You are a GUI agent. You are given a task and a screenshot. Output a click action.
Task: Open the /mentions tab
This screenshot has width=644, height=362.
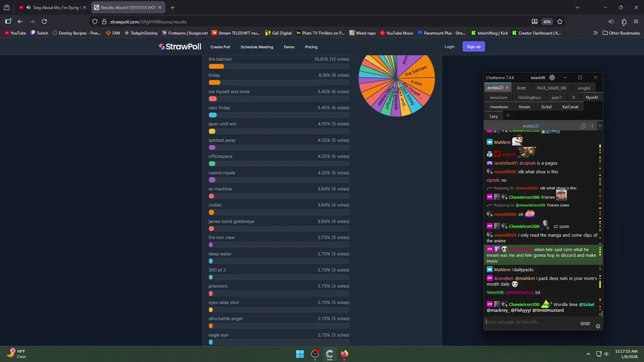tap(499, 107)
